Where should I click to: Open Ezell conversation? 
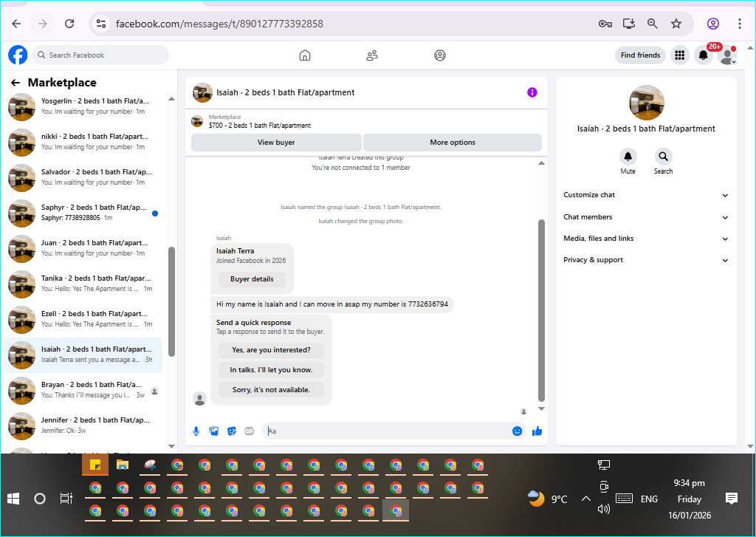[x=83, y=319]
